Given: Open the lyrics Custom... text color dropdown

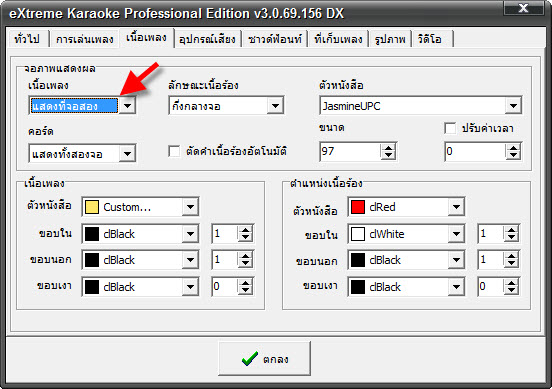Looking at the screenshot, I should [190, 207].
